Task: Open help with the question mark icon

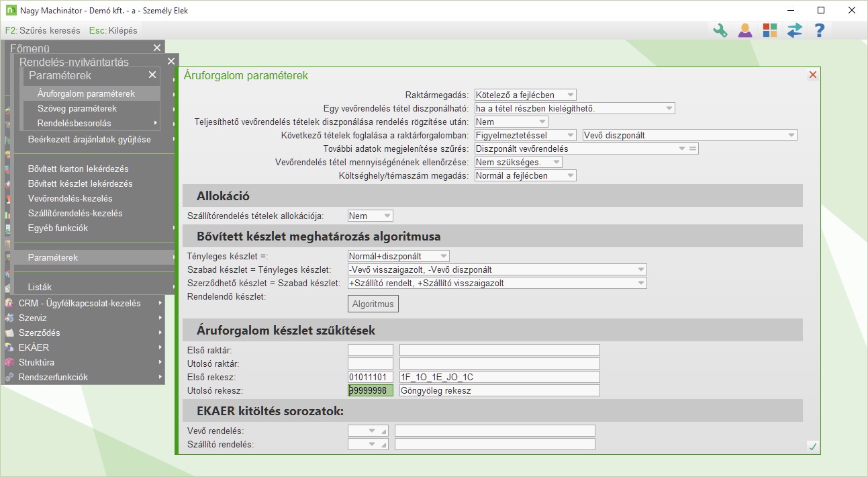Action: click(819, 30)
